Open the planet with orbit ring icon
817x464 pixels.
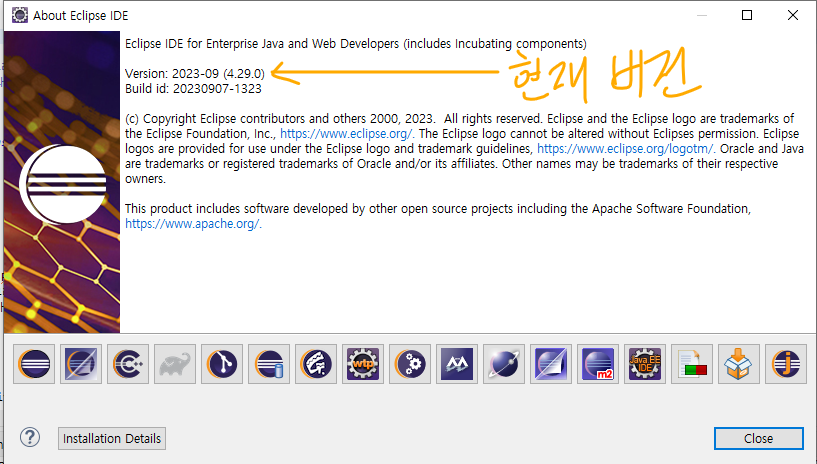coord(504,364)
